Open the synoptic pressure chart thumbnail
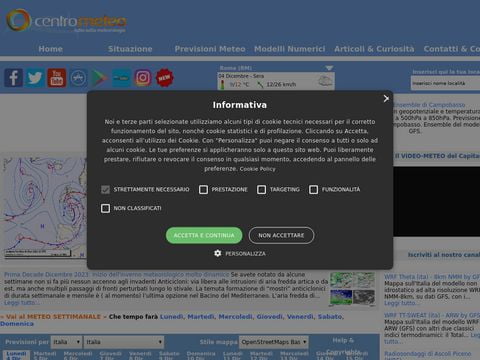 tap(44, 207)
